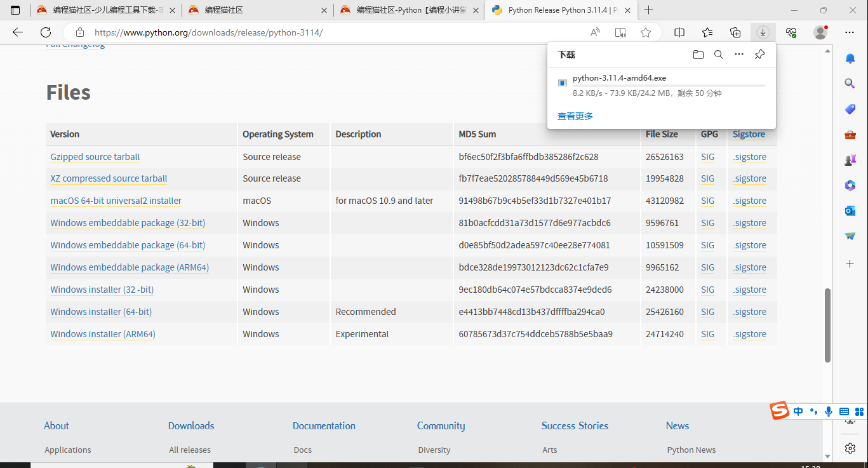This screenshot has height=468, width=868.
Task: Click the Sogou input method S logo
Action: (779, 411)
